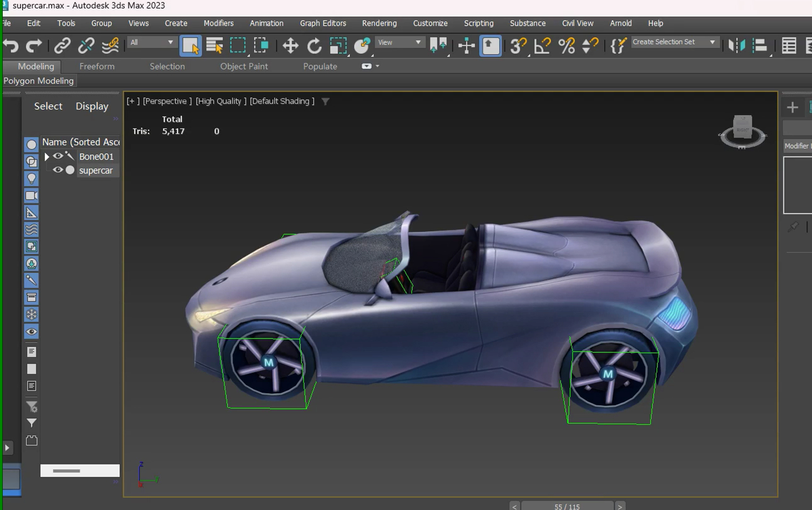Open the Perspective viewport label menu

coord(167,101)
